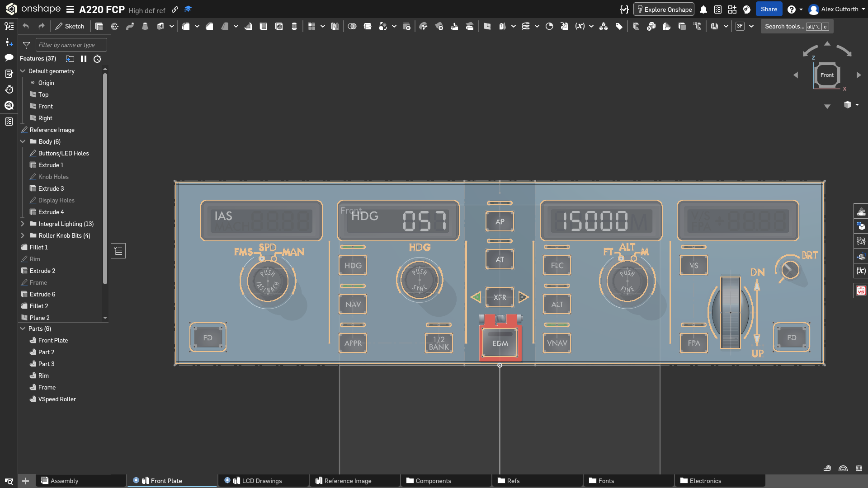This screenshot has width=868, height=488.
Task: Select the Plane tool
Action: [x=487, y=27]
